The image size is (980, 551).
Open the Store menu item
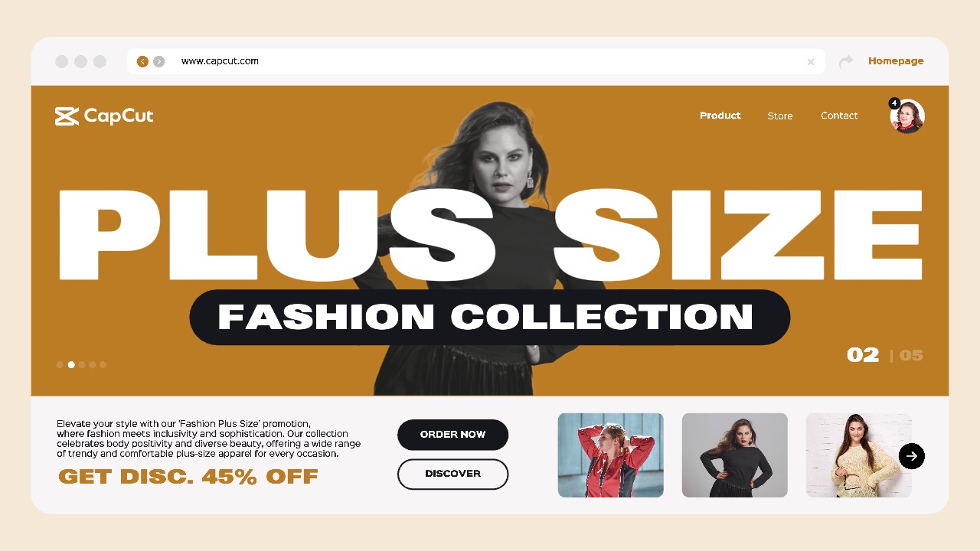pos(780,116)
